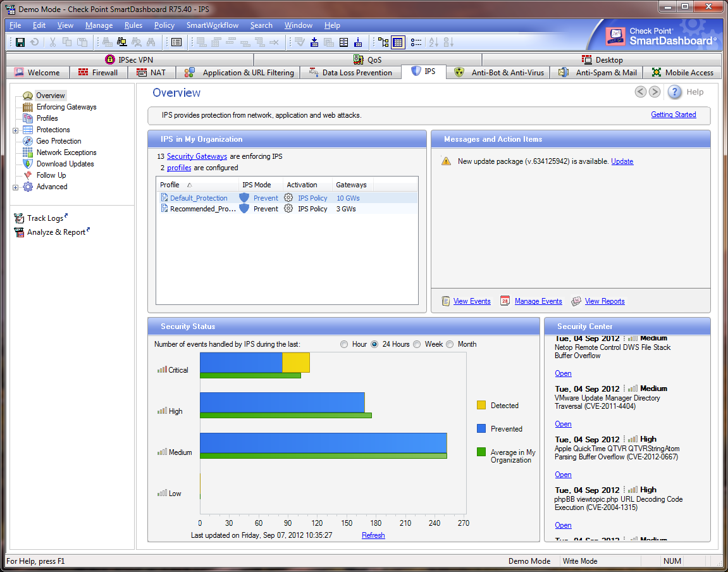Click the 10 GWs gateways cell

pos(349,198)
